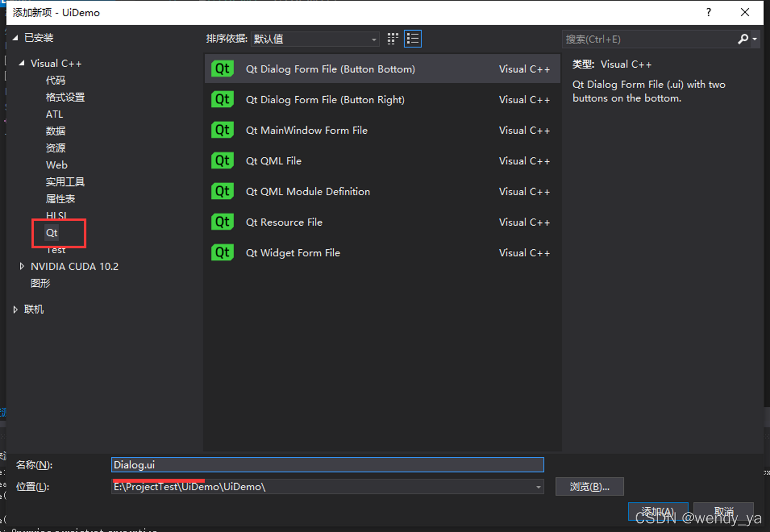Click the Qt icon of Dialog Form File (Button Bottom)

pyautogui.click(x=222, y=69)
